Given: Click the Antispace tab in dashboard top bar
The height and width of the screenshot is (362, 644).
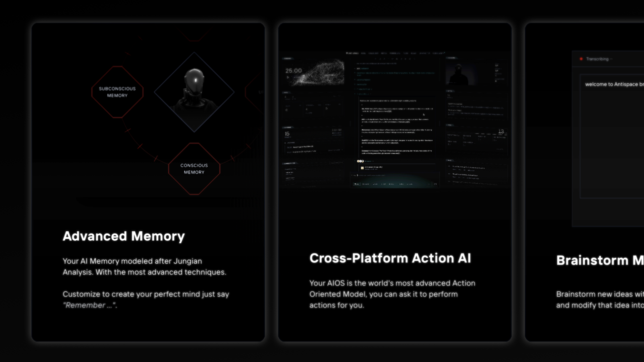Looking at the screenshot, I should [x=353, y=53].
